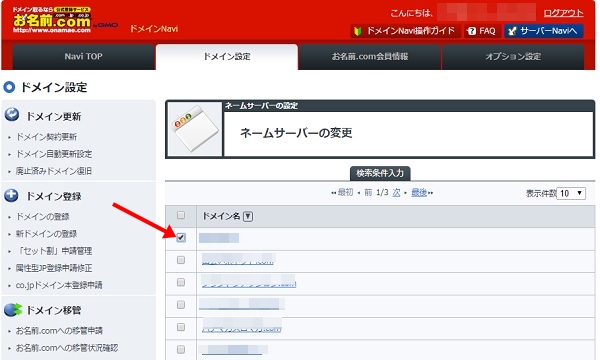The width and height of the screenshot is (600, 360).
Task: Check the fourth domain row checkbox
Action: pyautogui.click(x=181, y=305)
